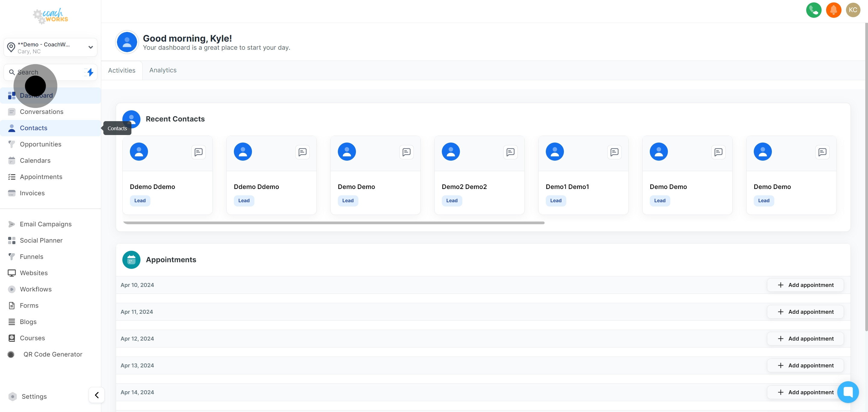Click the Recent Contacts horizontal scrollbar
The image size is (868, 412).
334,223
